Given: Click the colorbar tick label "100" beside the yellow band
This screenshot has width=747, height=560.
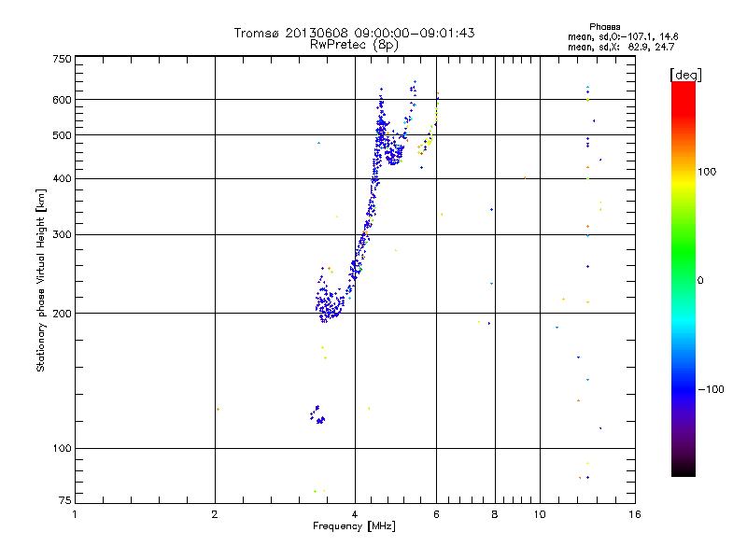Looking at the screenshot, I should [x=707, y=172].
